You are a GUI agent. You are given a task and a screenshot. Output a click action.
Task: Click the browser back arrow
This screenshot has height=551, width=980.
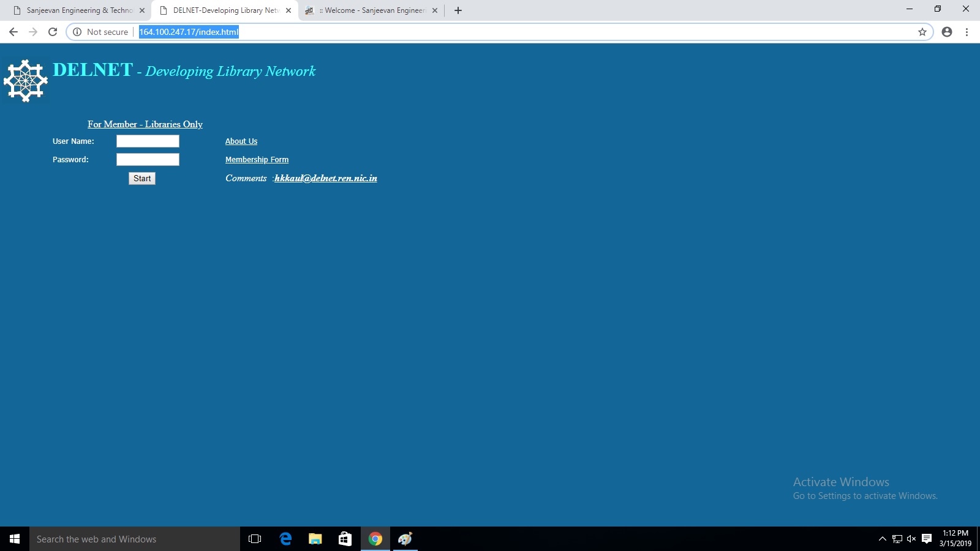point(13,32)
